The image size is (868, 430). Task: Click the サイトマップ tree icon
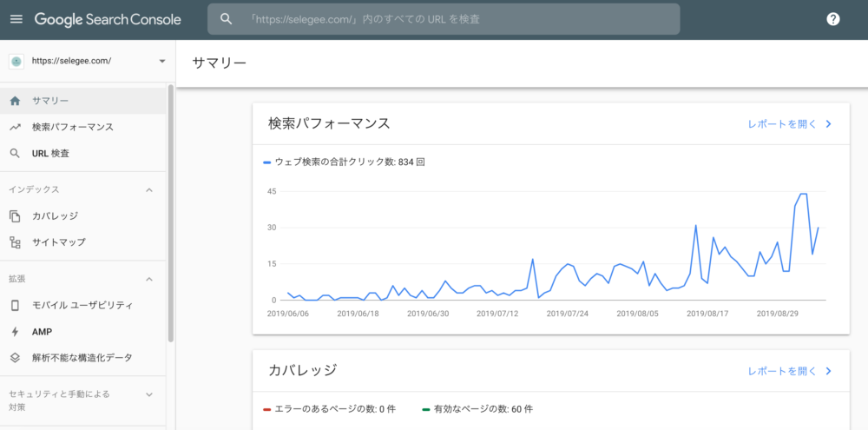coord(16,242)
